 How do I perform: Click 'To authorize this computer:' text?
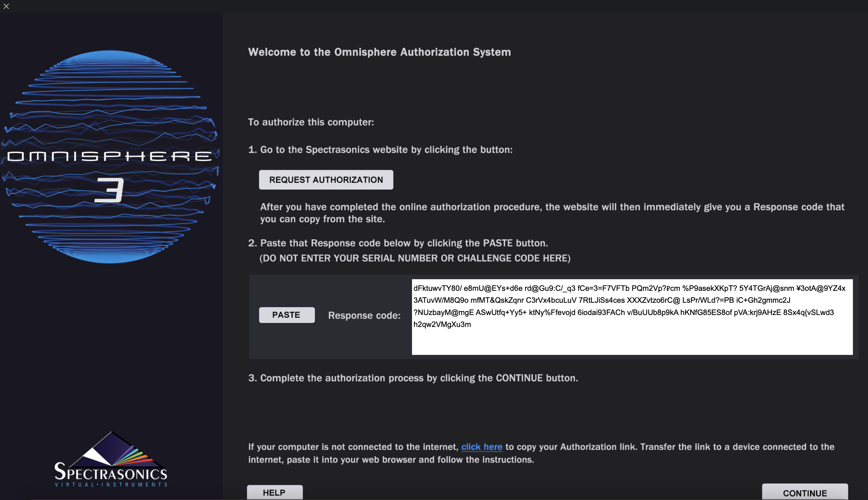(x=310, y=122)
